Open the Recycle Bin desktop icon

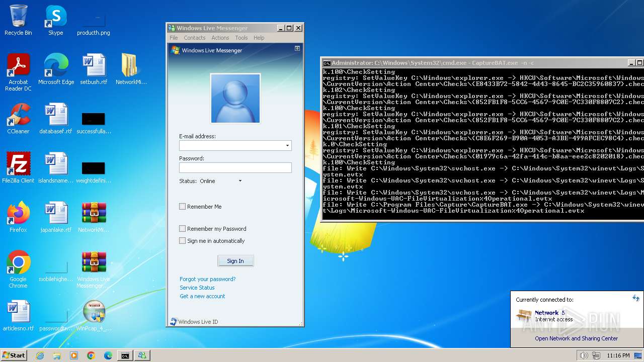(18, 20)
